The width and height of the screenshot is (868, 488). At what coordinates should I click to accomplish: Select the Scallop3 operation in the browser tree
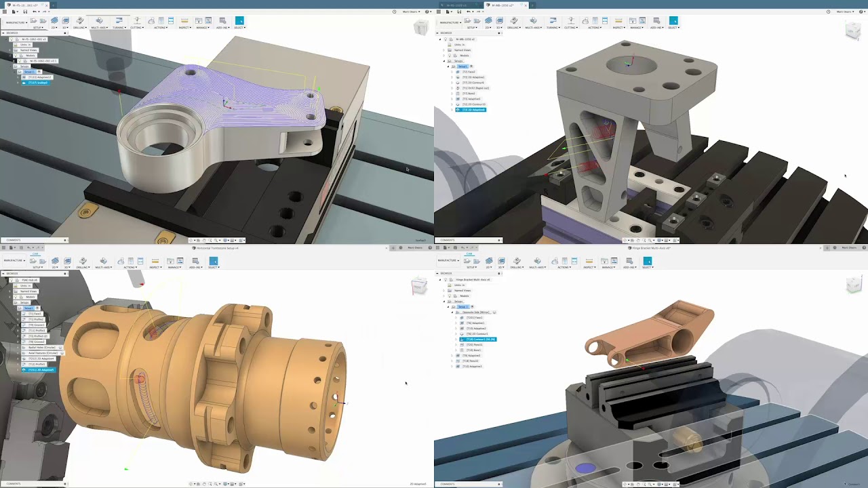[37, 83]
